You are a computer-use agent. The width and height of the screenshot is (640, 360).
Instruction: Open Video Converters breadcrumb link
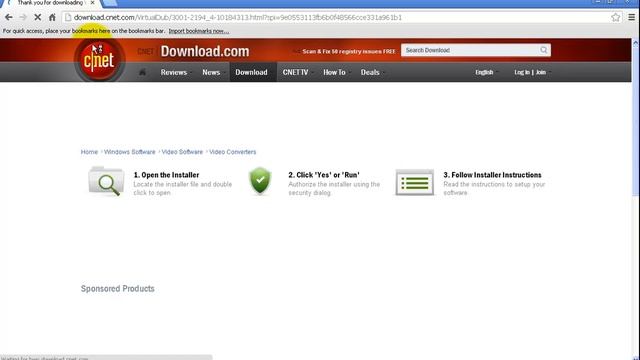coord(233,152)
